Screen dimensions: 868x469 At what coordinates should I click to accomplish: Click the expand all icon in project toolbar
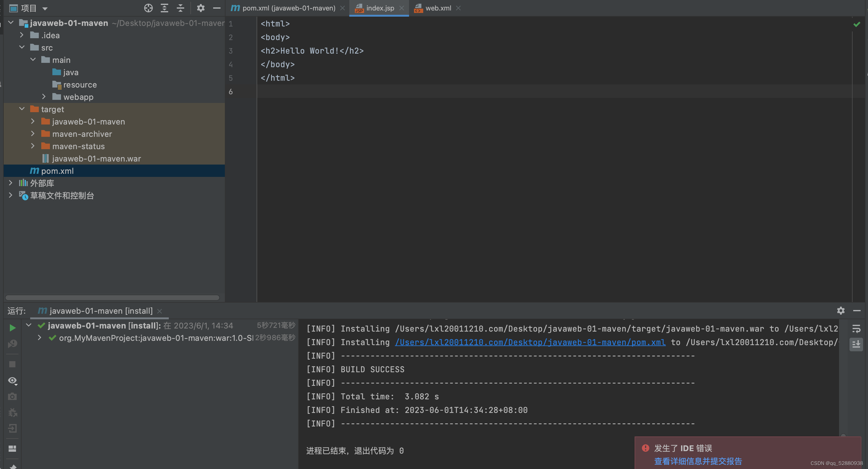pyautogui.click(x=164, y=8)
